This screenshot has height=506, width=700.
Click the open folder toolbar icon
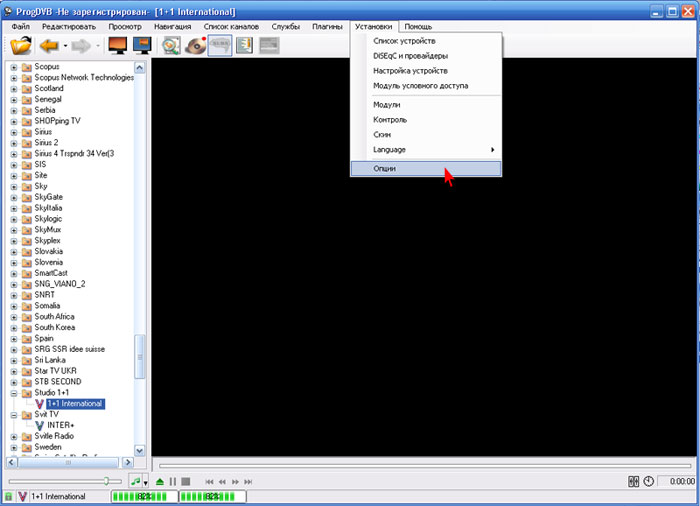click(x=21, y=45)
